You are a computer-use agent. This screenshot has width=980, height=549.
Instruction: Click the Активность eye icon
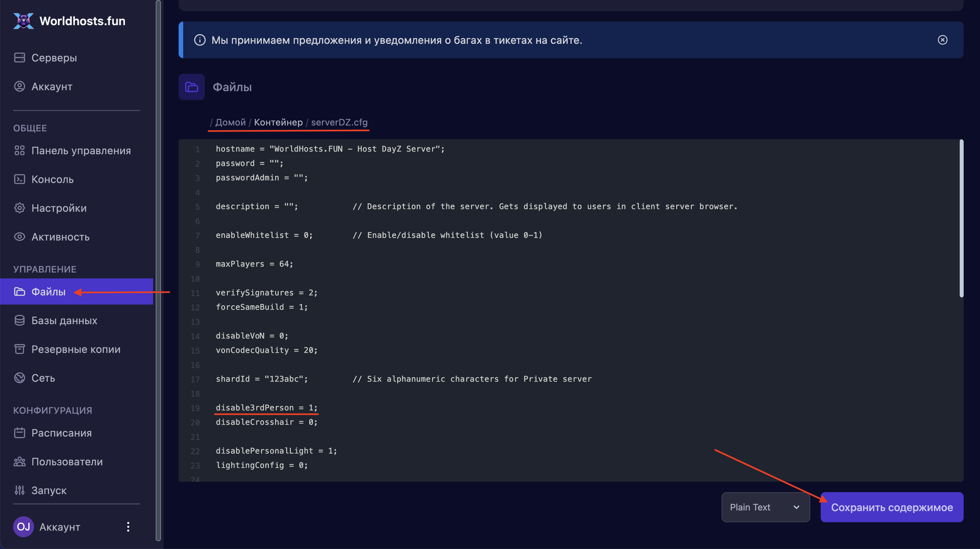coord(19,237)
